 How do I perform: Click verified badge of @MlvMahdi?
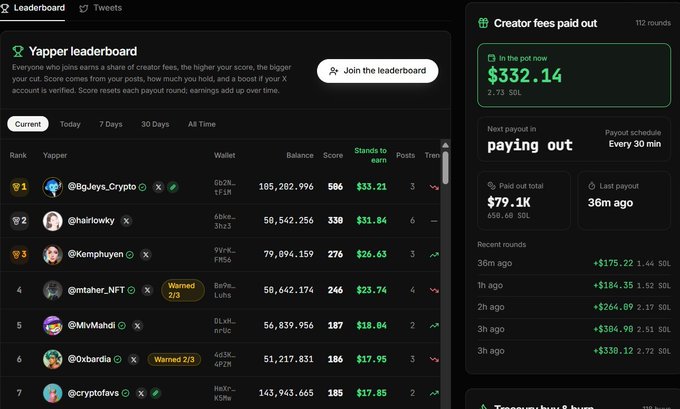(122, 326)
